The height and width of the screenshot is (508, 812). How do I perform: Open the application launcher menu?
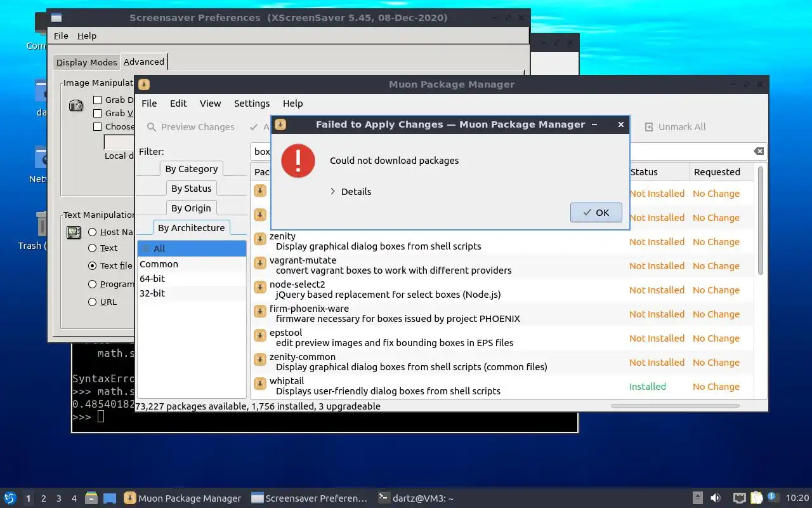tap(10, 498)
